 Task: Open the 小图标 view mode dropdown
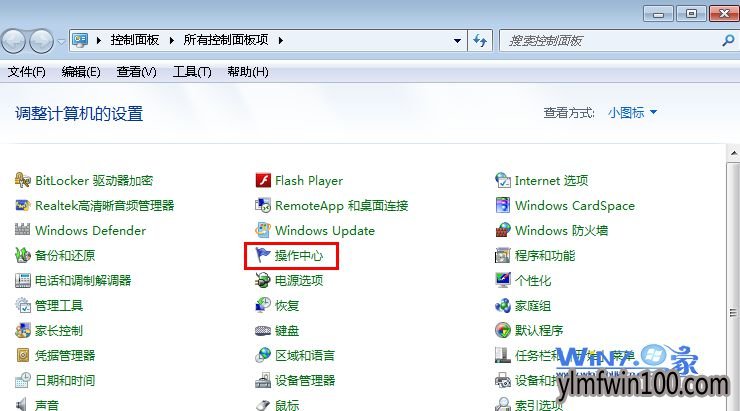[x=632, y=113]
